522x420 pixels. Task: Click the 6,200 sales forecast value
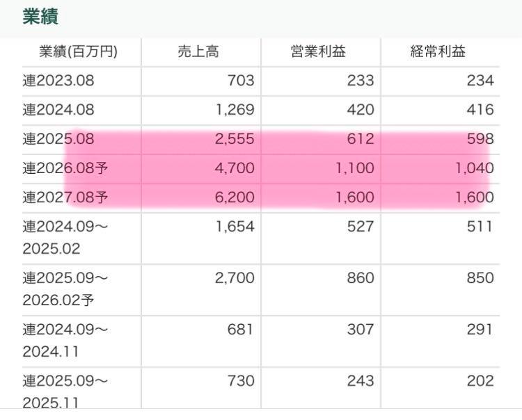pos(235,197)
